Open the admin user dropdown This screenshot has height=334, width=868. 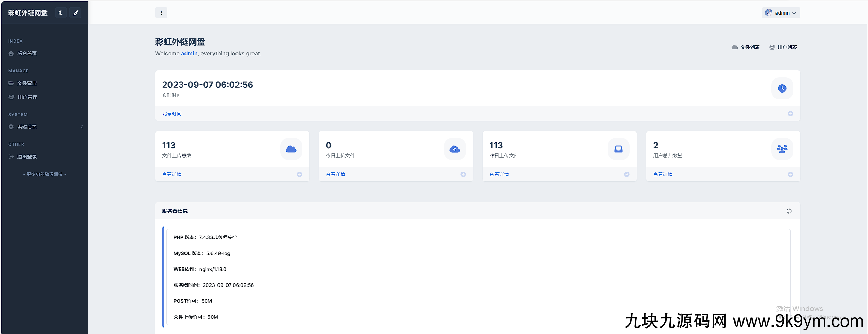(x=781, y=13)
